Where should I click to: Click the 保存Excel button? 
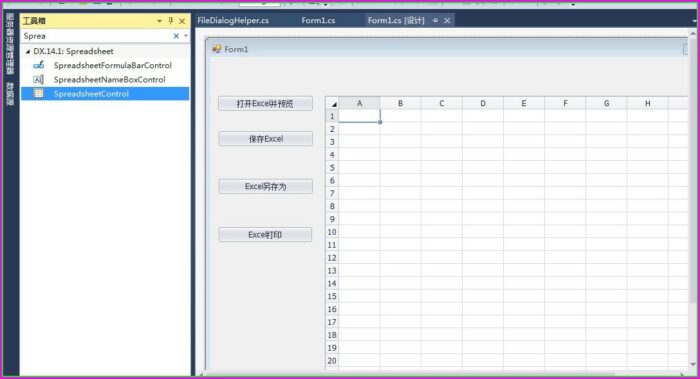tap(266, 139)
